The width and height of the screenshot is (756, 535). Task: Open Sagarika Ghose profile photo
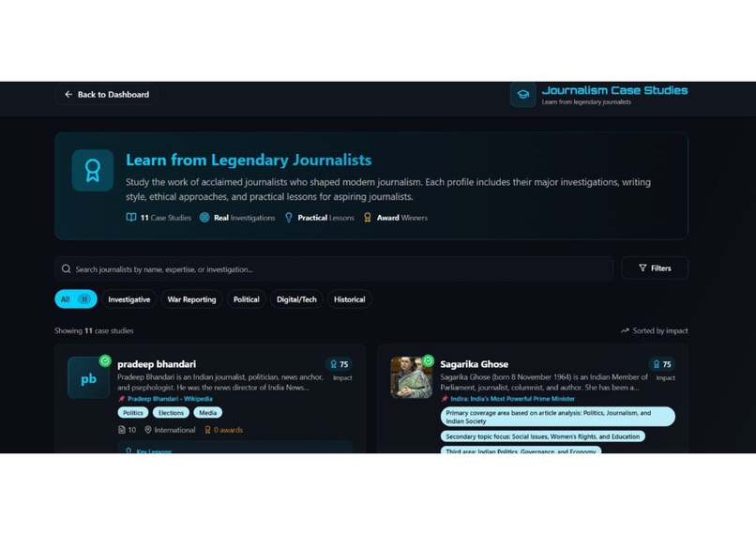(411, 377)
